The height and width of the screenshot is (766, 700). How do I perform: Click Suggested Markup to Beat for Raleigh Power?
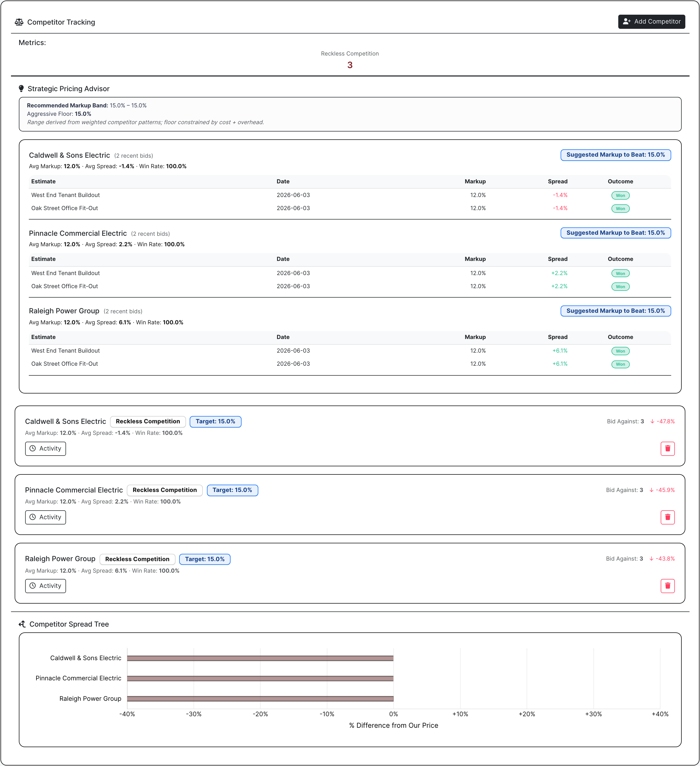pos(615,310)
